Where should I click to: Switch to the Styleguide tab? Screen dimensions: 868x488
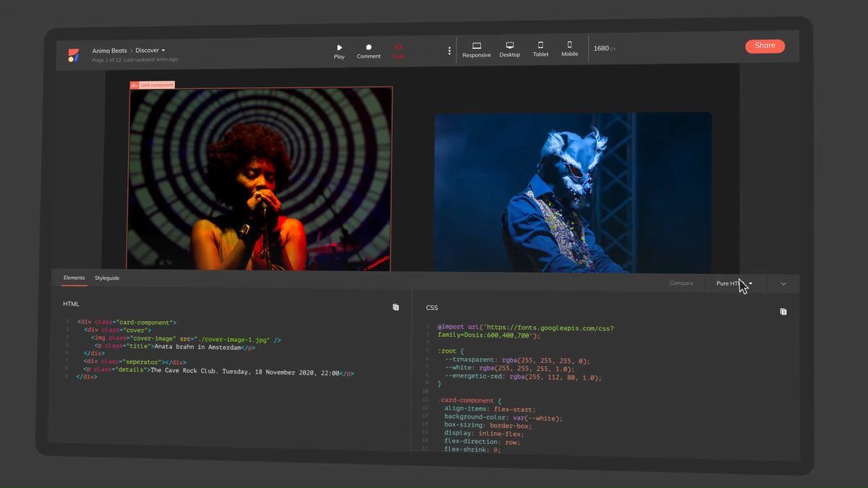tap(107, 278)
